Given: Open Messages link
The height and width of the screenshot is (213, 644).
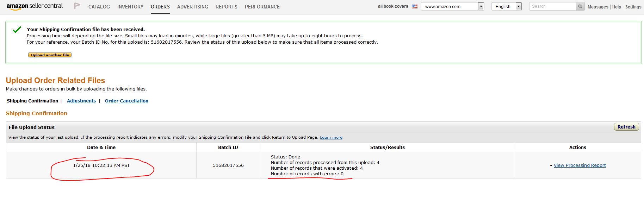Looking at the screenshot, I should tap(598, 7).
